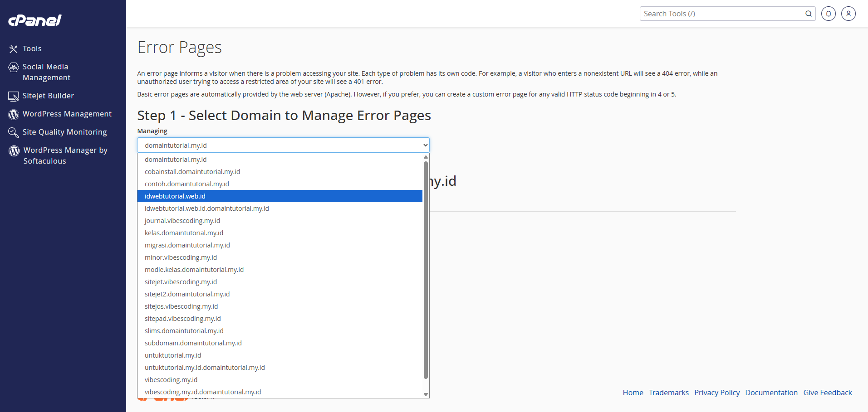Select cobainstall.domaintutorial.my.id option
Image resolution: width=868 pixels, height=412 pixels.
pos(280,172)
